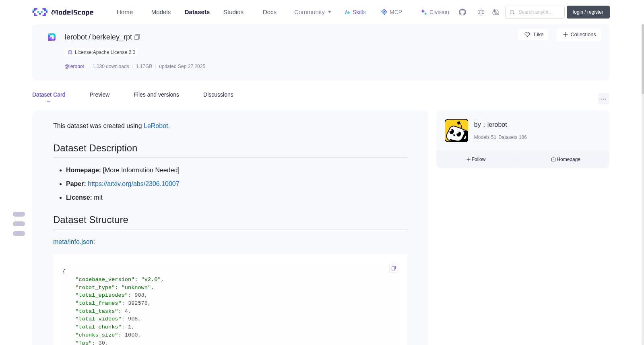Click the Models 51 count text

click(485, 137)
